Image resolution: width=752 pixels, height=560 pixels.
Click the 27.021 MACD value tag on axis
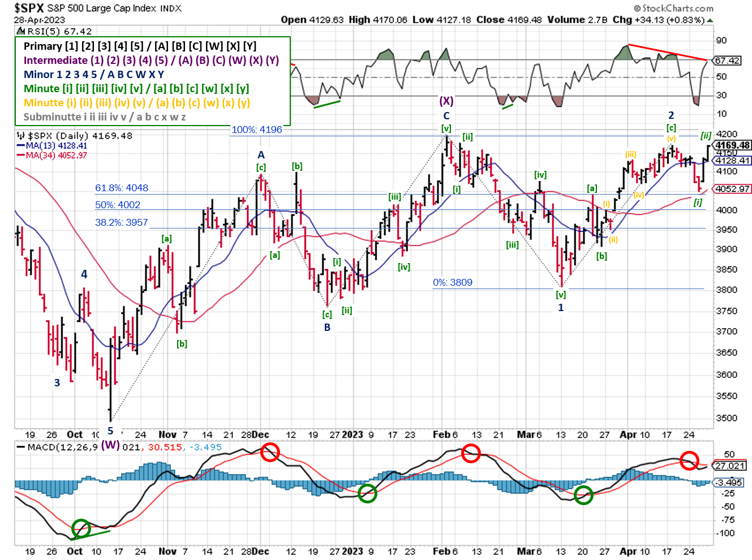pyautogui.click(x=729, y=466)
